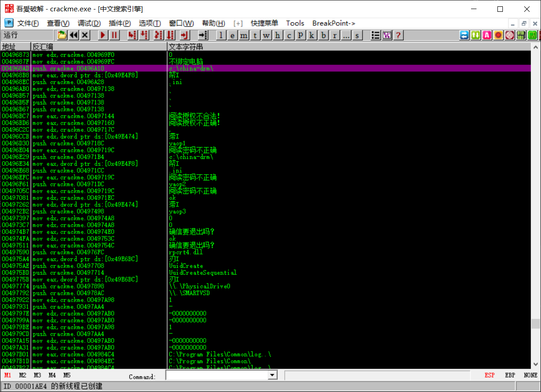Open the Breakpoints window 'b' button

pos(323,35)
